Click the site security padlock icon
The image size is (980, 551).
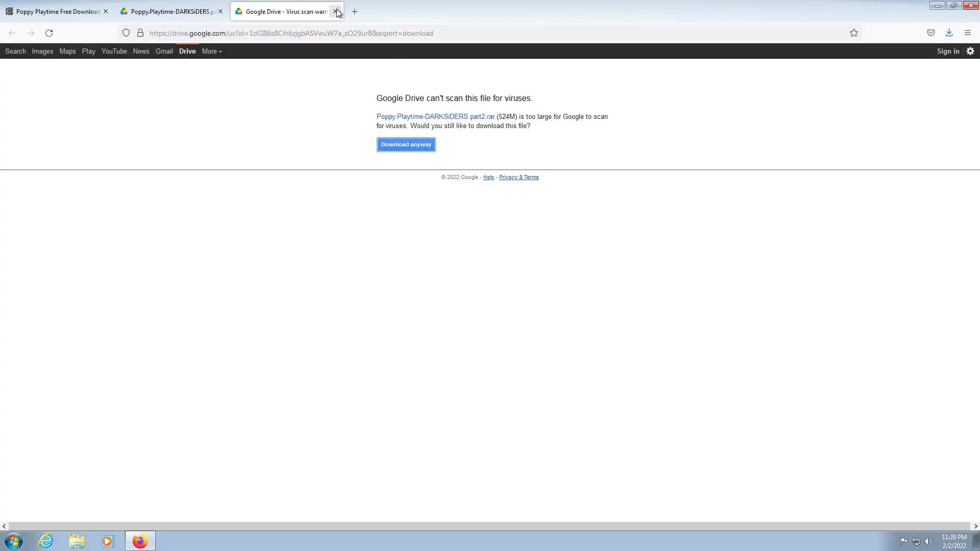[140, 33]
